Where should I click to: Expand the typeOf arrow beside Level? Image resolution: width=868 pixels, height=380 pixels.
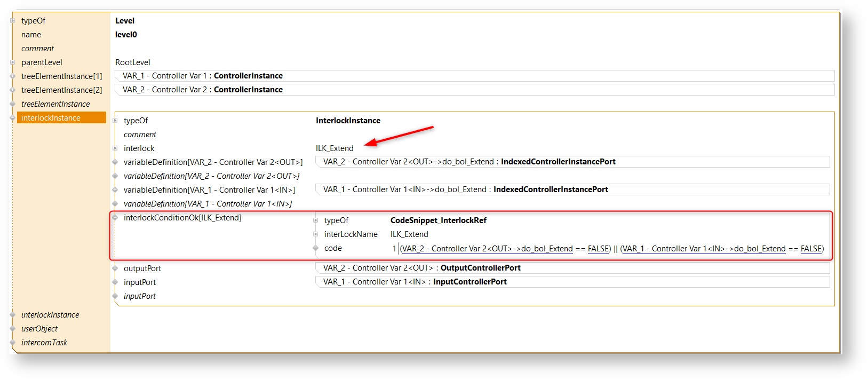coord(13,21)
